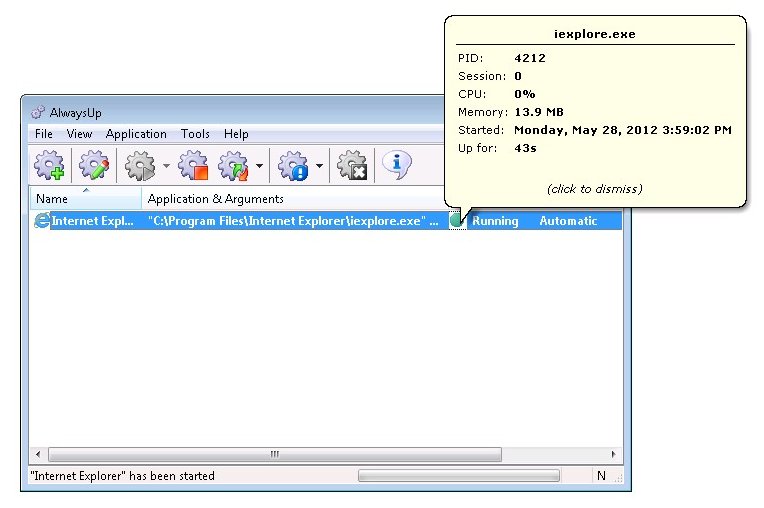The height and width of the screenshot is (508, 764).
Task: Click the Internet Explorer icon in the row
Action: (x=42, y=221)
